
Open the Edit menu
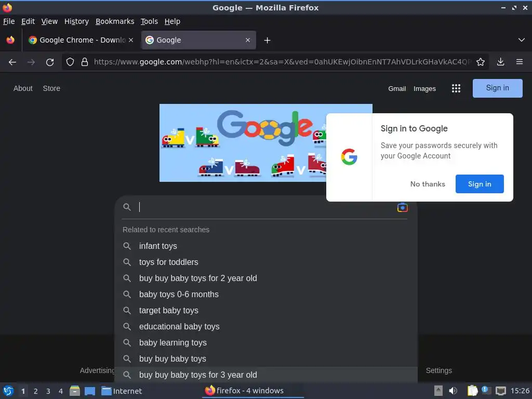tap(28, 21)
